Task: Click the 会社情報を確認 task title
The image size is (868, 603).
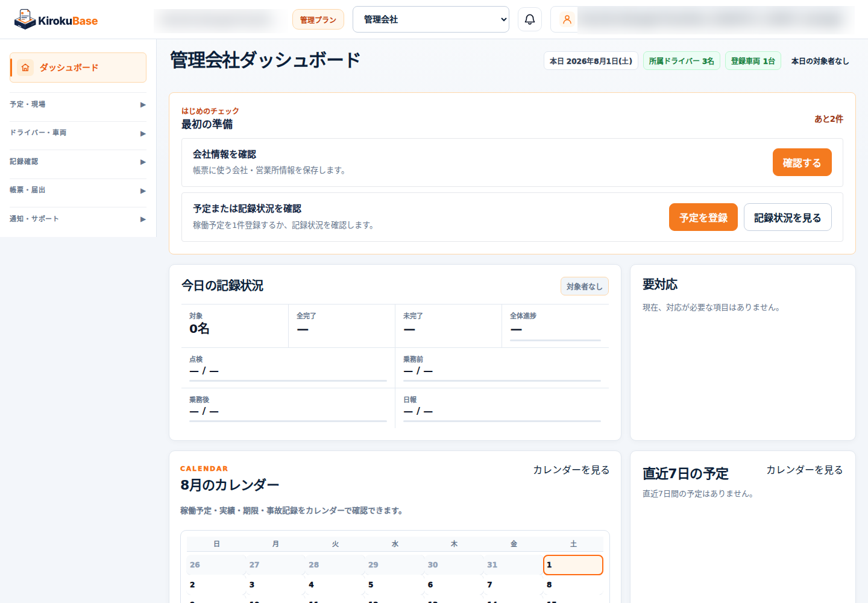Action: 224,154
